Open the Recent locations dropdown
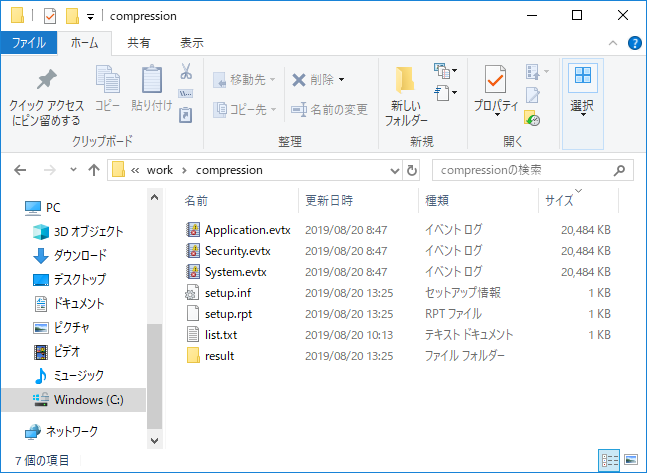647x473 pixels. tap(73, 170)
